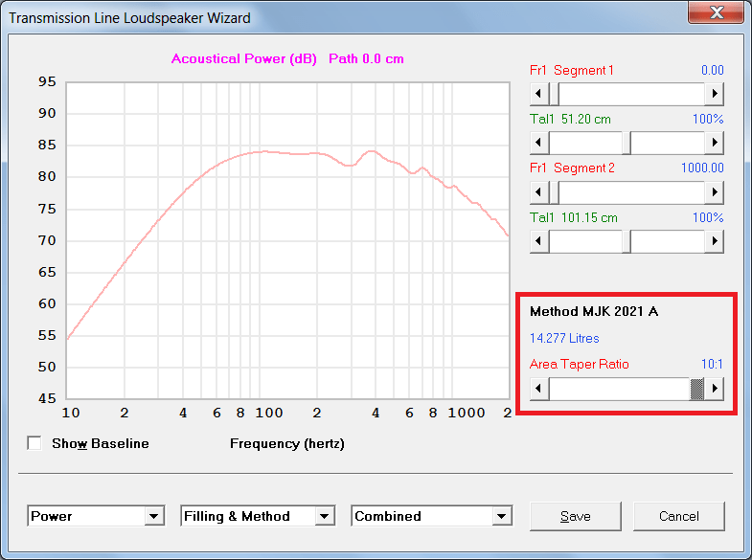Click right arrow of Tal1 51.20 cm scrollbar

click(x=714, y=143)
